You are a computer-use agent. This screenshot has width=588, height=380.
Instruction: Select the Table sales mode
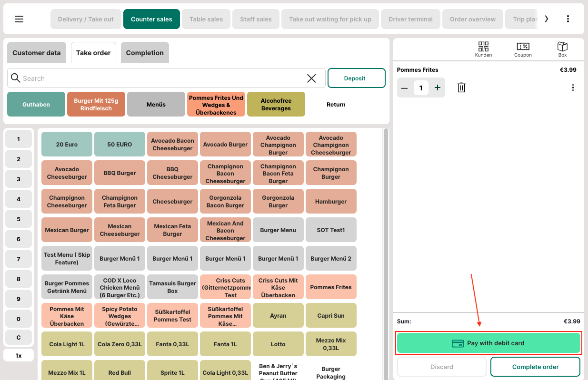(x=206, y=19)
